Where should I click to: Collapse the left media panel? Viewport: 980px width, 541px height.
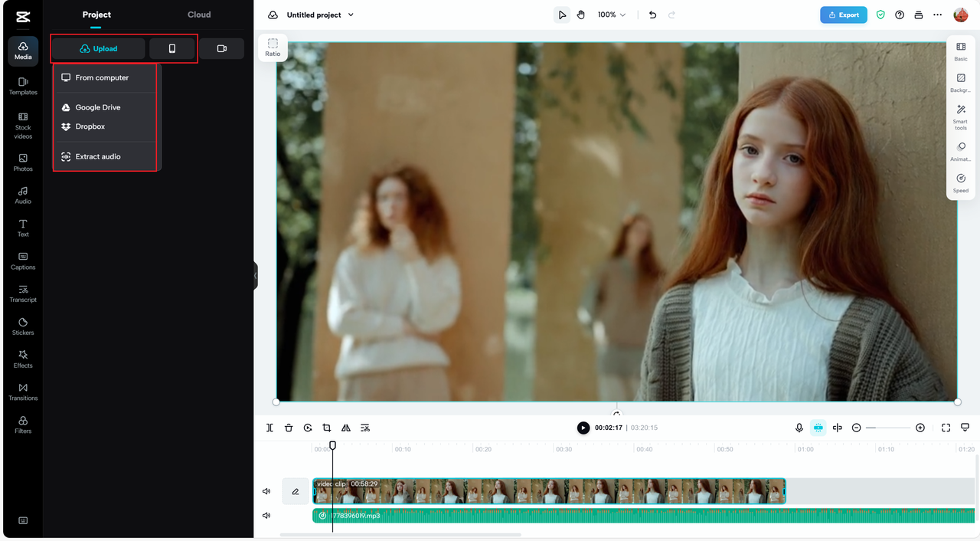[256, 275]
